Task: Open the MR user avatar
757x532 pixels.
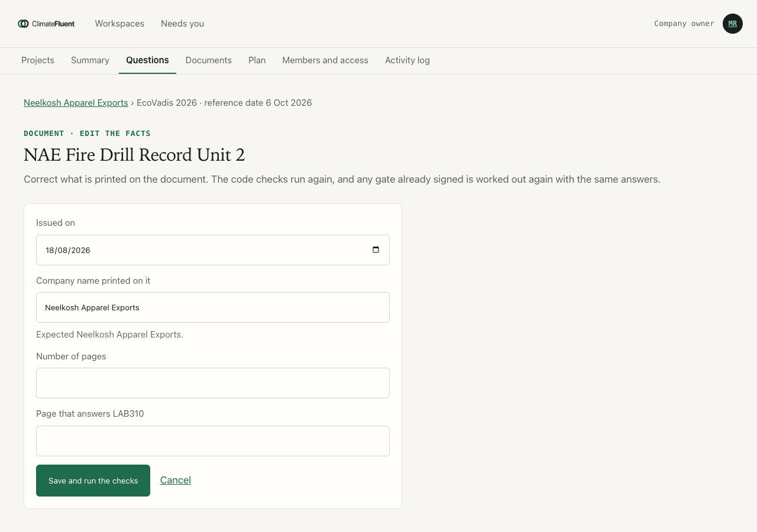Action: [x=733, y=24]
